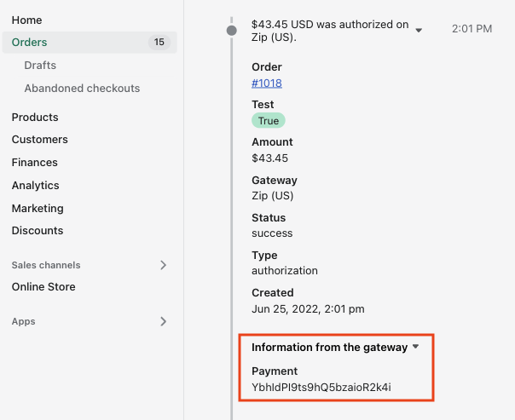Viewport: 515px width, 420px height.
Task: Click the payment ID text
Action: [x=321, y=388]
